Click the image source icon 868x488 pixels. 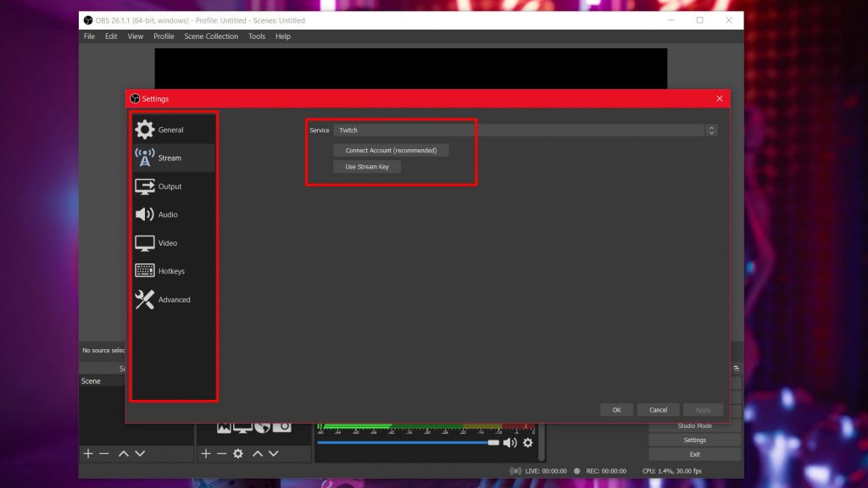[224, 428]
